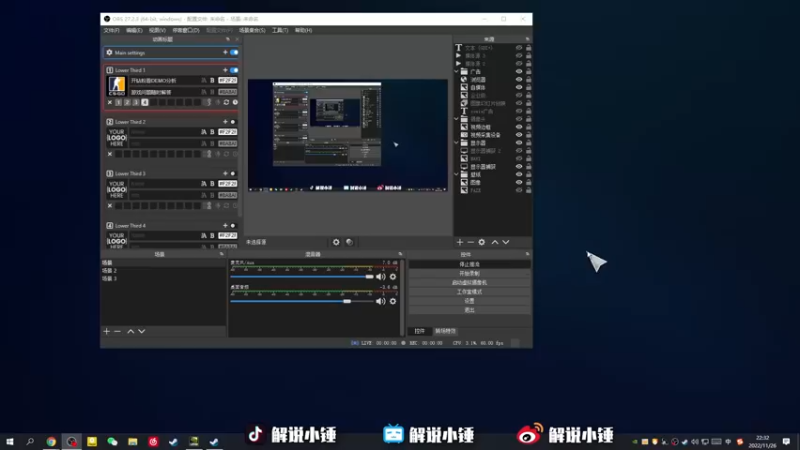This screenshot has width=800, height=450.
Task: Toggle visibility of 浏览器 source
Action: [519, 80]
